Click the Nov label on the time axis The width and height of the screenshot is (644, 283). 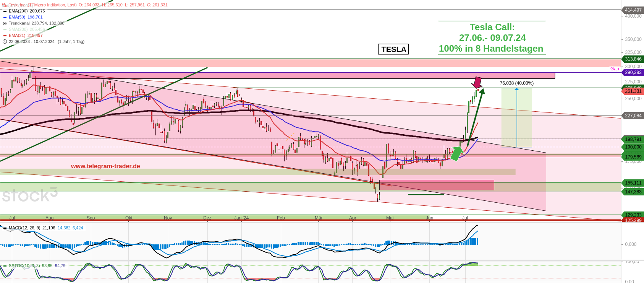(168, 218)
